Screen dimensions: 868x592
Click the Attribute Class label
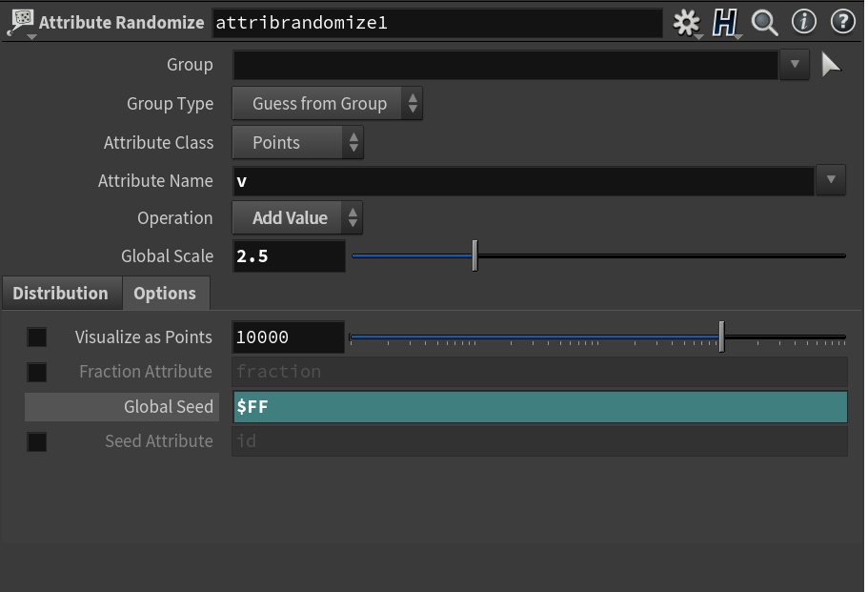click(158, 143)
